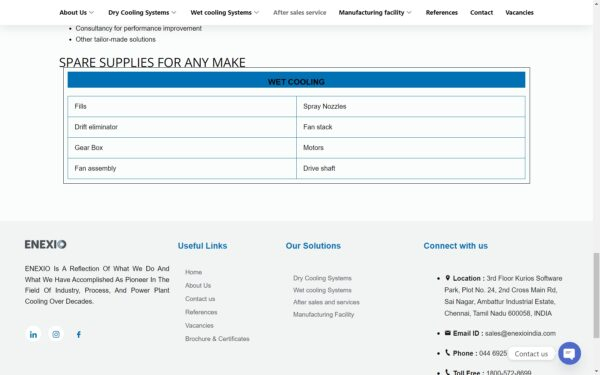
Task: Go to Contact in top navigation
Action: (481, 13)
